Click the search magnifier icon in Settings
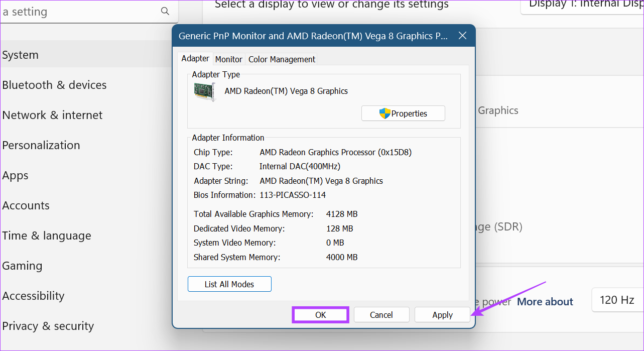The height and width of the screenshot is (351, 644). 165,11
